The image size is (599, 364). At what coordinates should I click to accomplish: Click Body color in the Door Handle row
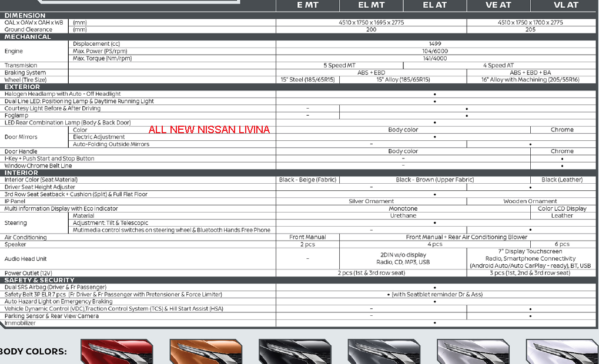tap(403, 151)
